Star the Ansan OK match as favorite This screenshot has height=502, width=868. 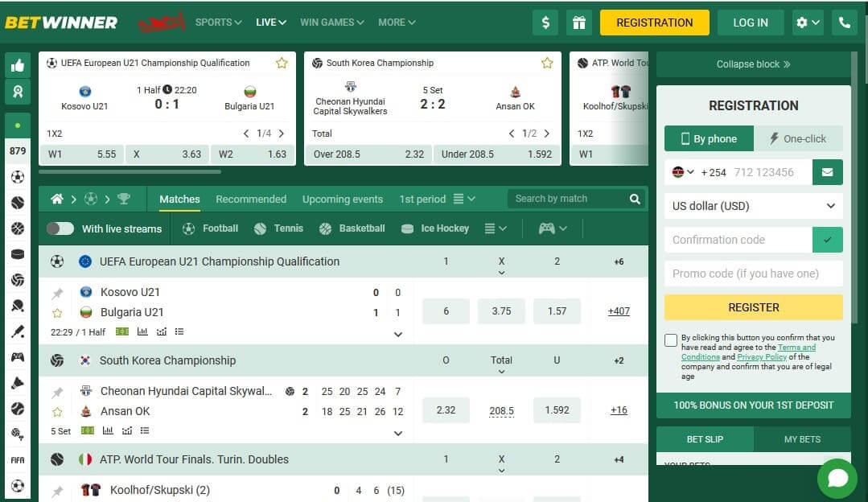(x=57, y=413)
